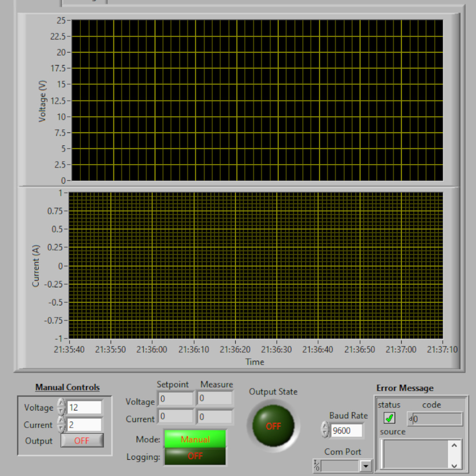The height and width of the screenshot is (476, 476).
Task: Click the Voltage Setpoint field
Action: (176, 398)
